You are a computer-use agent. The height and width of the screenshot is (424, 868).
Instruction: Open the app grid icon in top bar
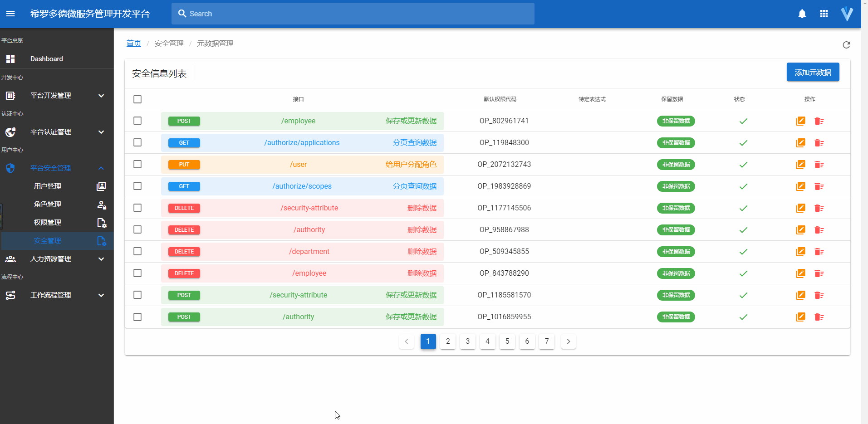(x=824, y=14)
